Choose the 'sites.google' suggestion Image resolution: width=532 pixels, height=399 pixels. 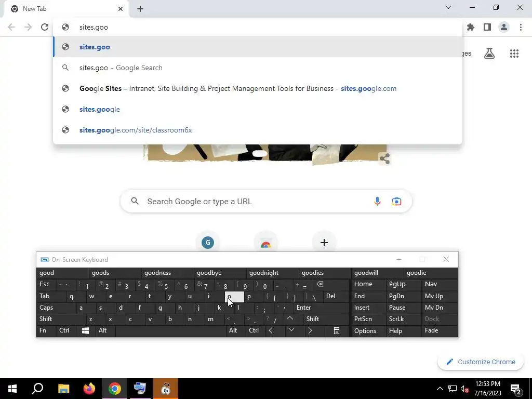point(258,109)
